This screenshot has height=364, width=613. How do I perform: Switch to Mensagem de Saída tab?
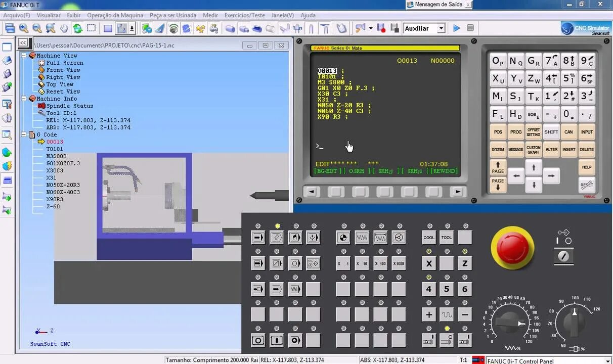click(438, 5)
